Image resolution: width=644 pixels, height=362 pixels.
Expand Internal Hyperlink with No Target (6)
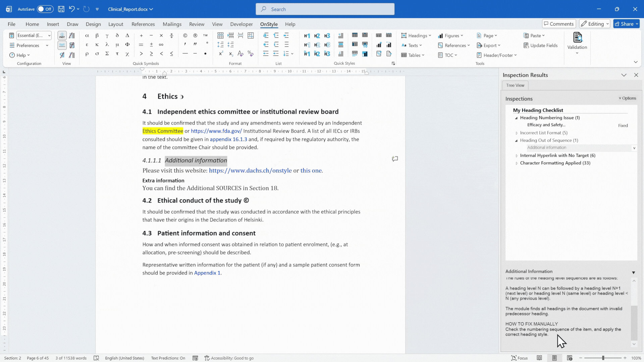(x=517, y=156)
